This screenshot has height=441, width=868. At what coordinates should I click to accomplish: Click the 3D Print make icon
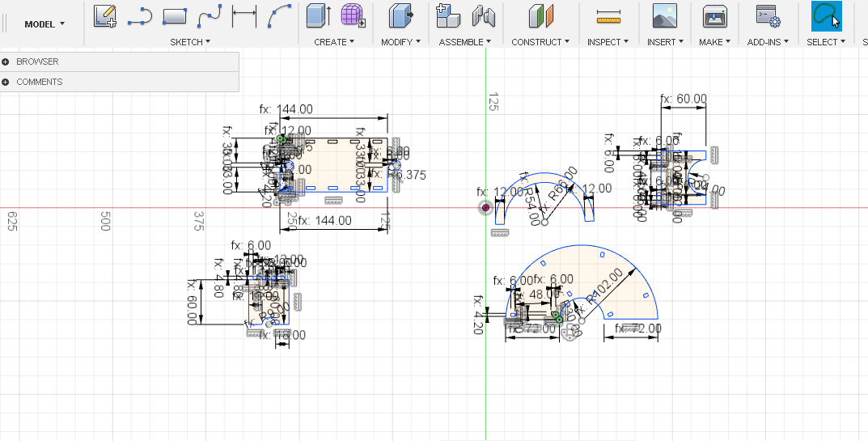click(714, 16)
